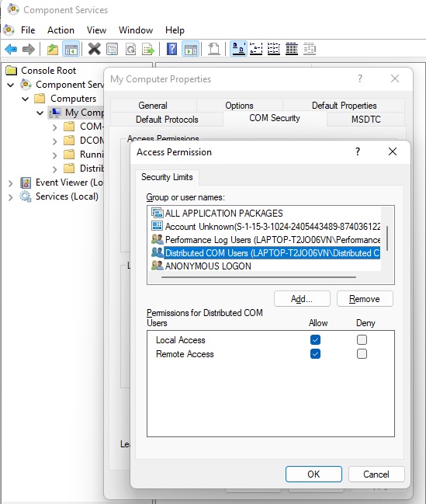The image size is (426, 504).
Task: Click the Properties toolbar icon
Action: coord(112,49)
